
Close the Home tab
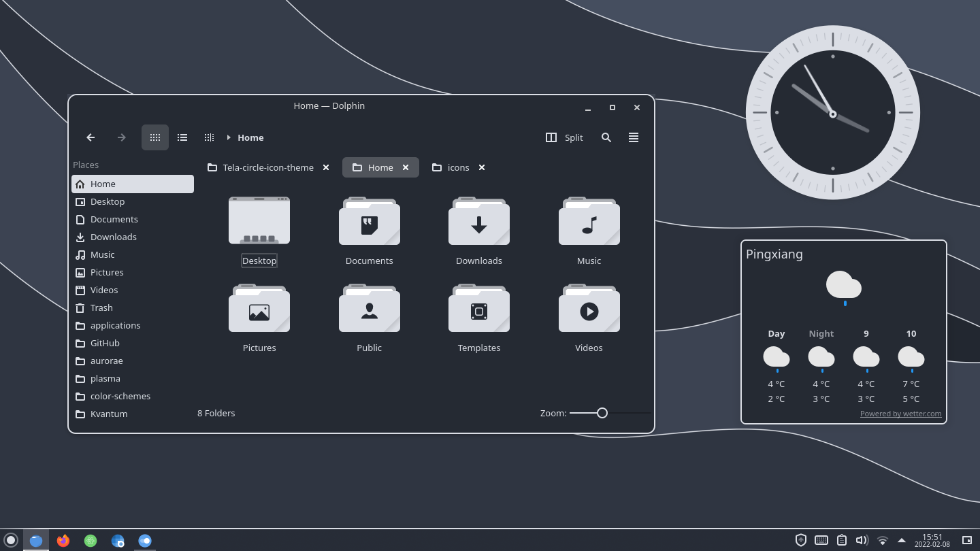[x=406, y=167]
